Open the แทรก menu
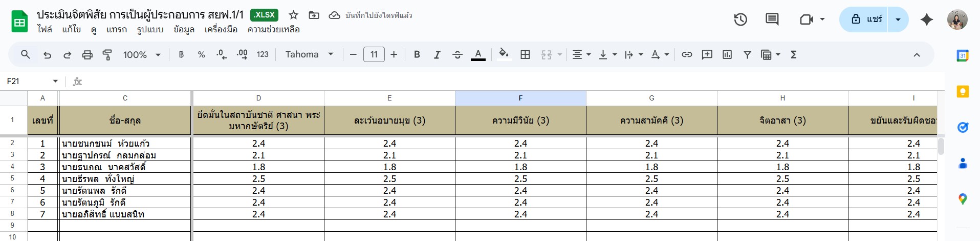Viewport: 980px width, 241px height. 117,30
